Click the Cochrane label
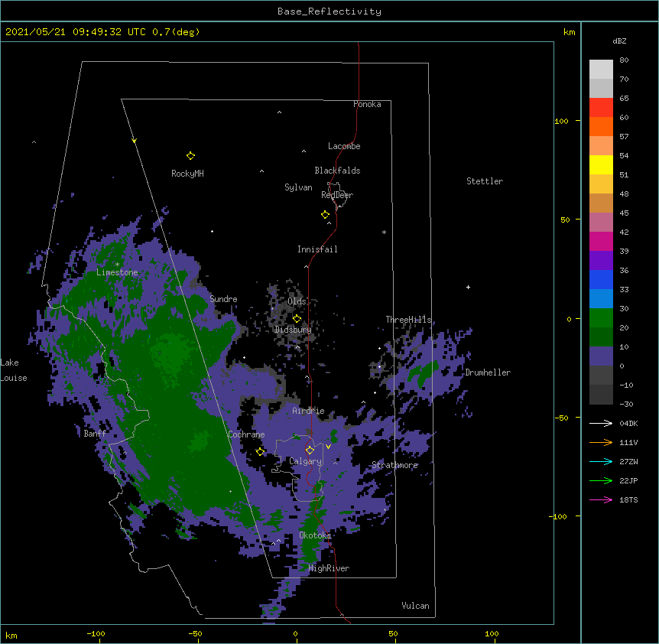Screen dimensions: 659x644 (x=246, y=434)
